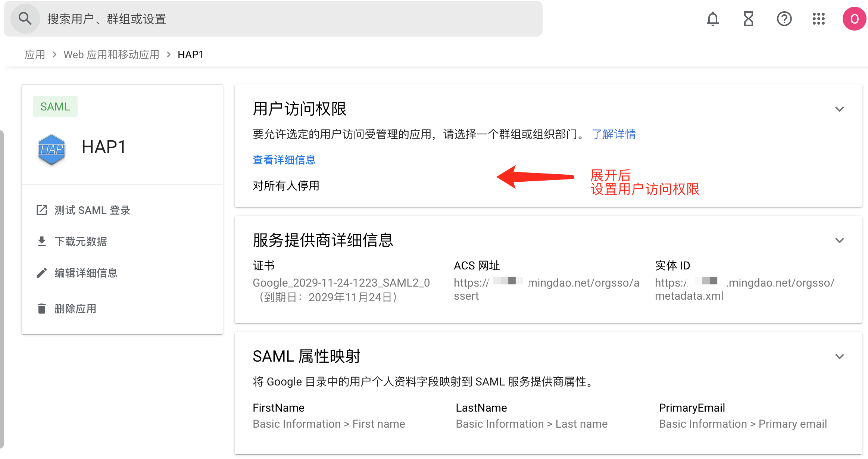Viewport: 868px width, 459px height.
Task: Click Basic Information > First name value
Action: pos(329,424)
